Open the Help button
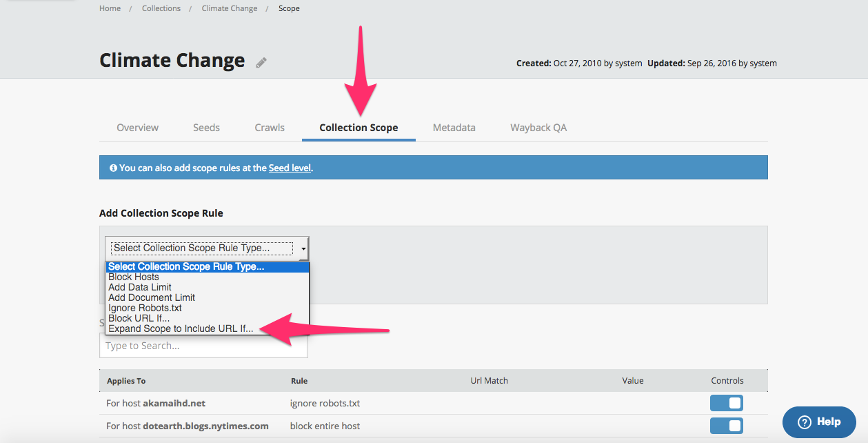The width and height of the screenshot is (868, 443). tap(818, 422)
